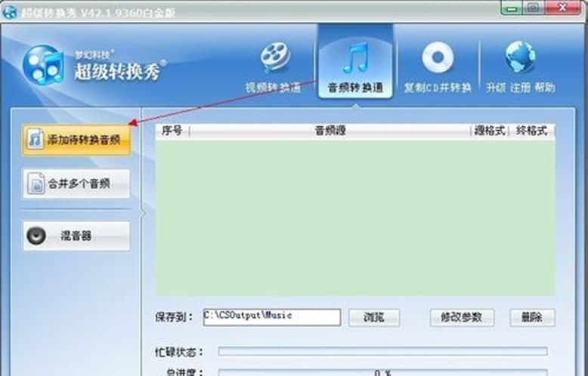This screenshot has height=376, width=588.
Task: Switch to 复制CD并转换 tab
Action: [x=438, y=67]
